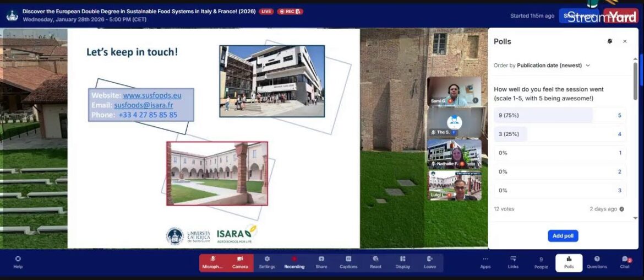Enable Captions from the toolbar
This screenshot has height=280, width=644.
[348, 262]
